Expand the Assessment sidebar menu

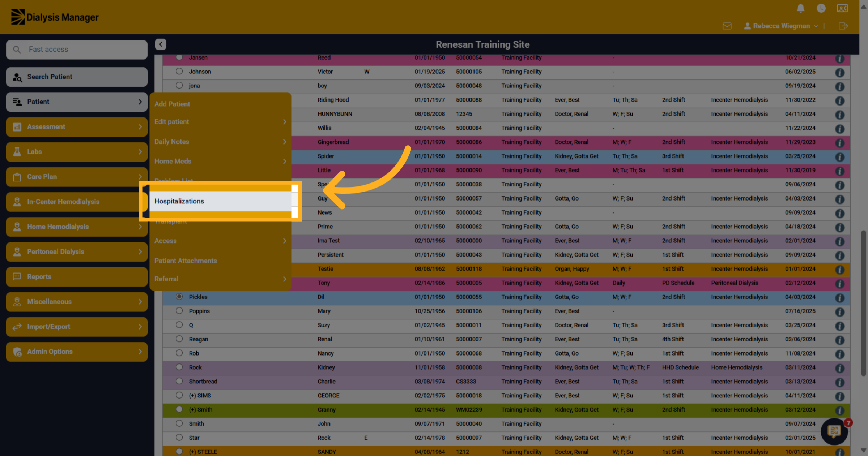point(77,127)
